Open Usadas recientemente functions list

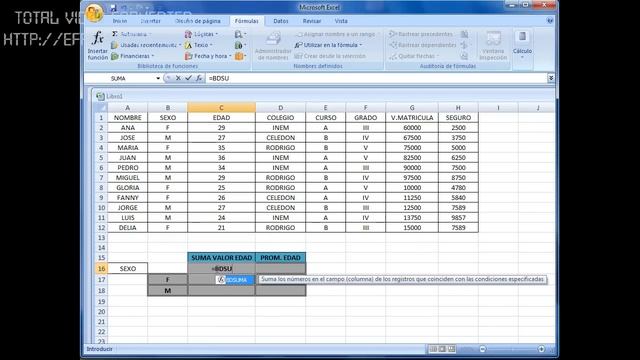click(146, 45)
